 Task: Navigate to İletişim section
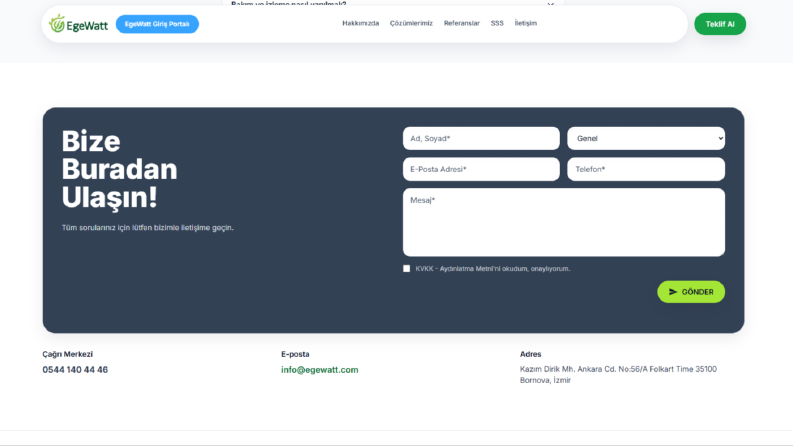point(525,23)
